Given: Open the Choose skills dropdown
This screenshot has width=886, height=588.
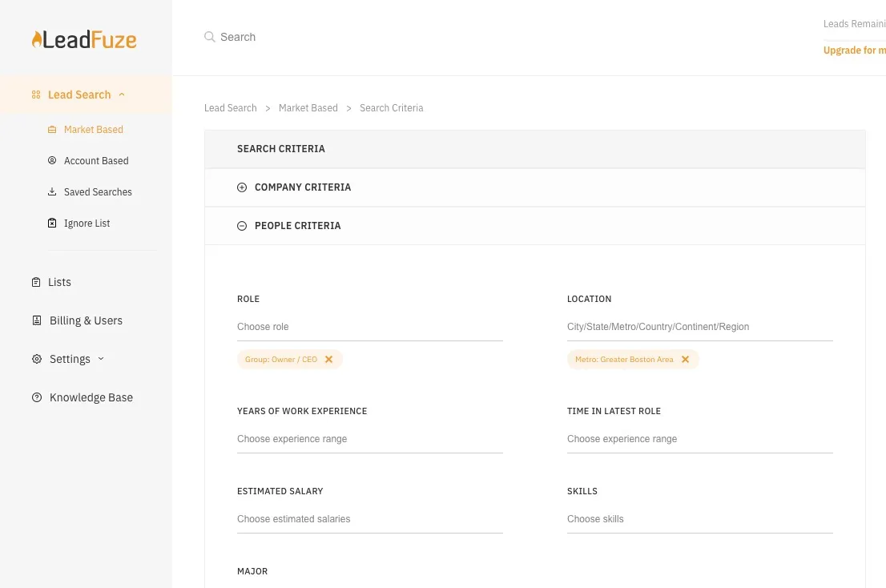Looking at the screenshot, I should (x=700, y=519).
